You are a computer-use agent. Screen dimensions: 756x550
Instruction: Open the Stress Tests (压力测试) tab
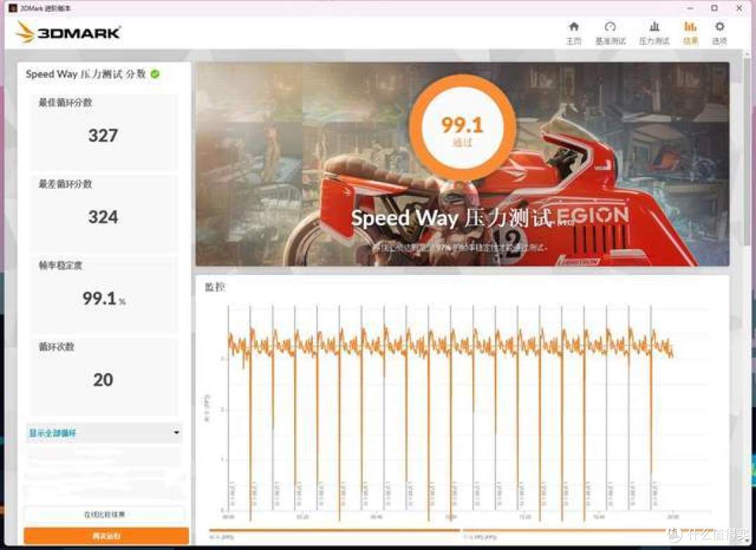(x=654, y=33)
